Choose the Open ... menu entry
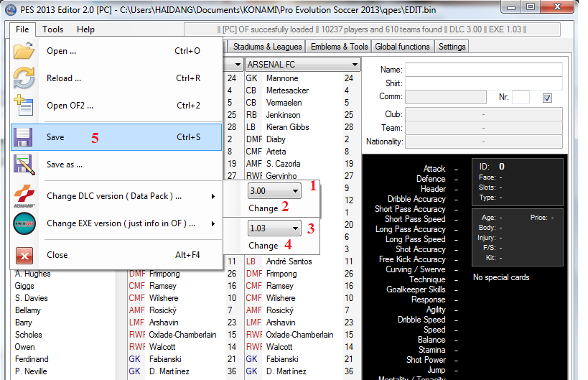This screenshot has height=380, width=588. [x=116, y=51]
